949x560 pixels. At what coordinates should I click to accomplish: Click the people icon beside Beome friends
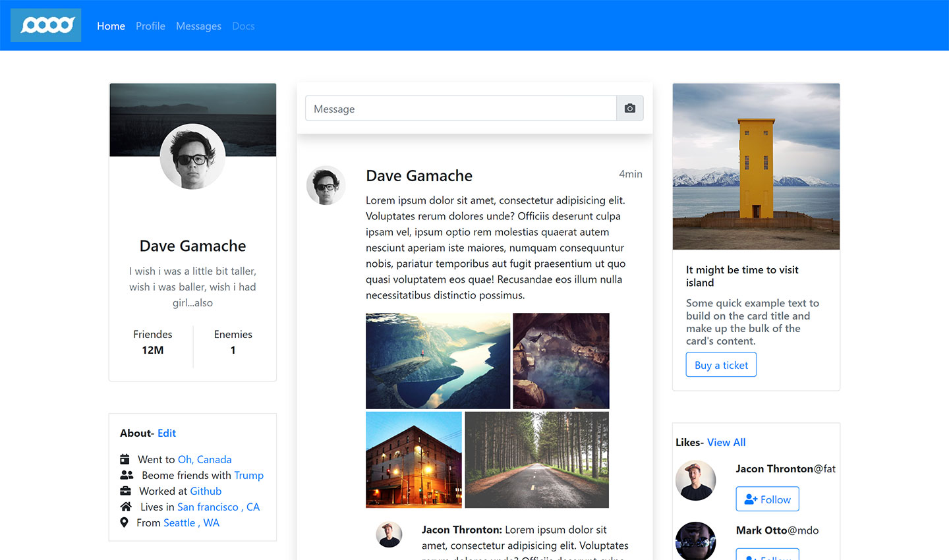[x=127, y=475]
